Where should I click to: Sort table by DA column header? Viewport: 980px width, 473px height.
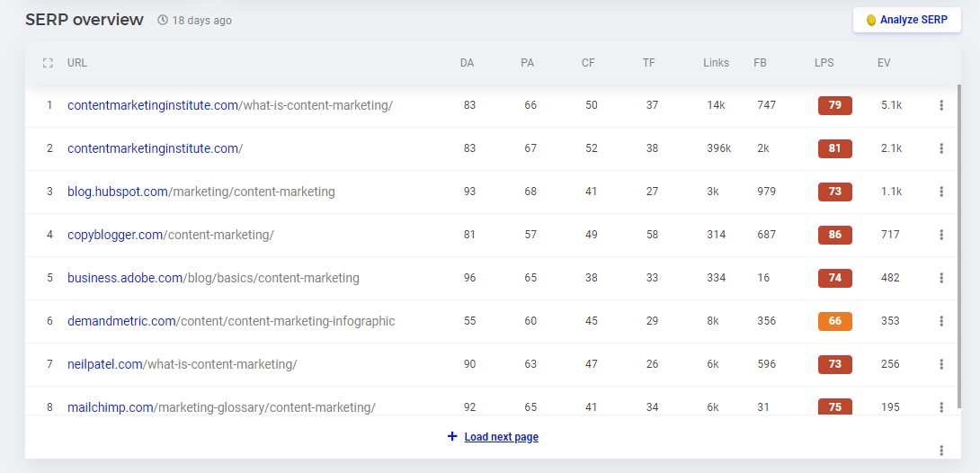coord(467,63)
